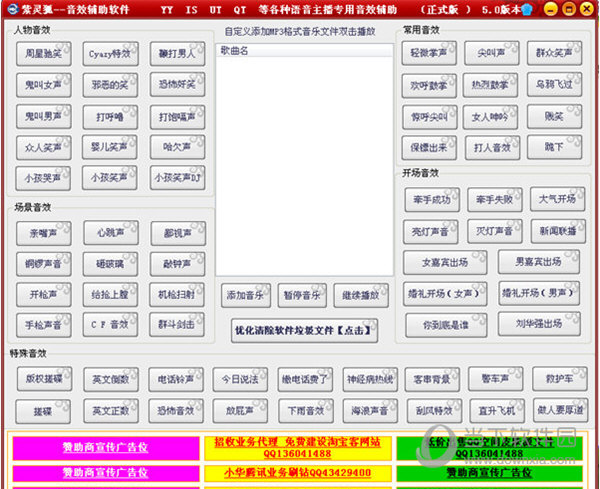This screenshot has height=489, width=600.
Task: Trigger the Cyazy特效 sound button
Action: coord(110,54)
